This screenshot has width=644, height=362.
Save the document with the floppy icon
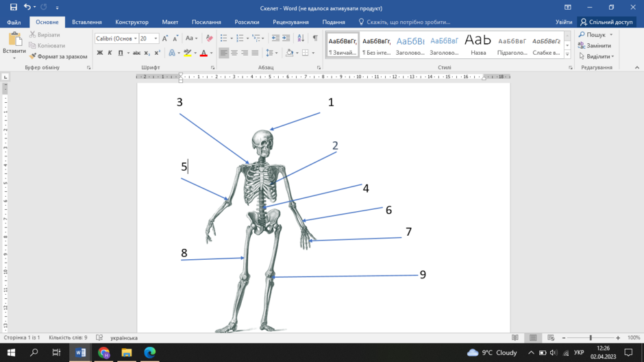tap(14, 7)
